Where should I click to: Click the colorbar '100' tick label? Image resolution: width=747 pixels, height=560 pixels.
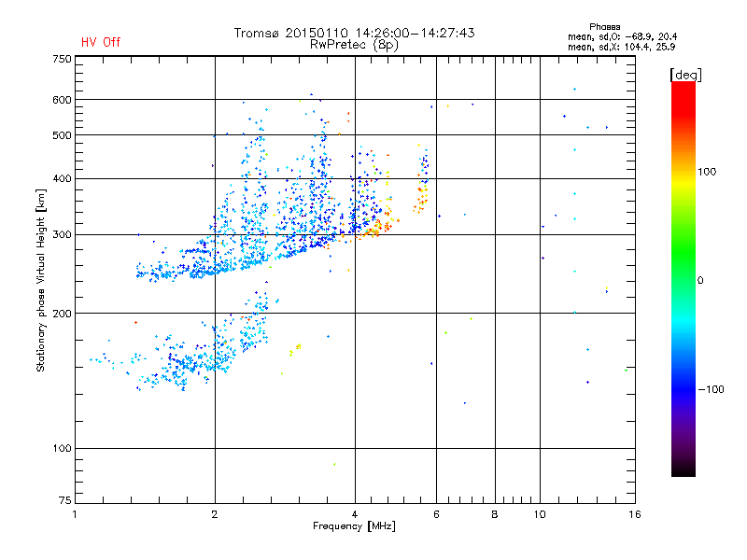click(x=707, y=172)
